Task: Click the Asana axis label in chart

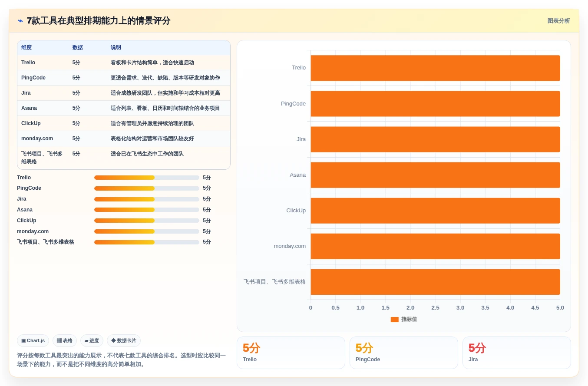Action: pos(297,175)
